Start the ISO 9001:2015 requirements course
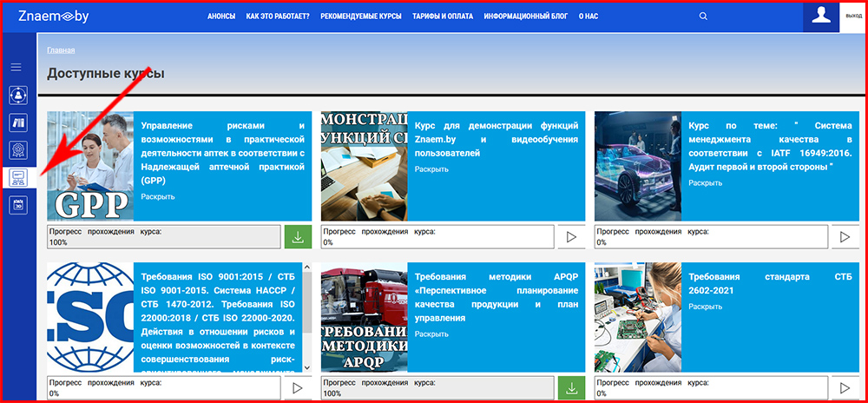Image resolution: width=868 pixels, height=403 pixels. (298, 388)
